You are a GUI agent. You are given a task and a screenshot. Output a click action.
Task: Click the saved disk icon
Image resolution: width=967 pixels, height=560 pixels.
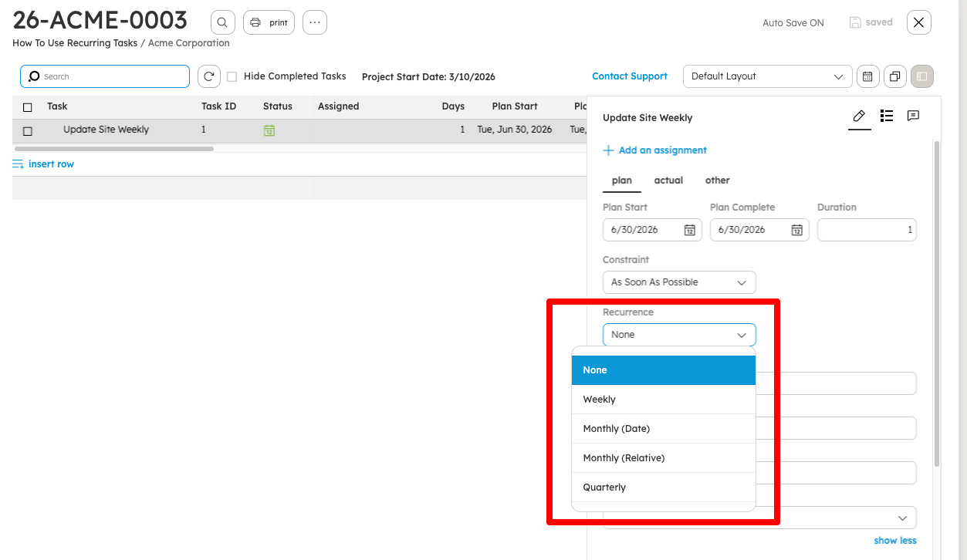[855, 22]
